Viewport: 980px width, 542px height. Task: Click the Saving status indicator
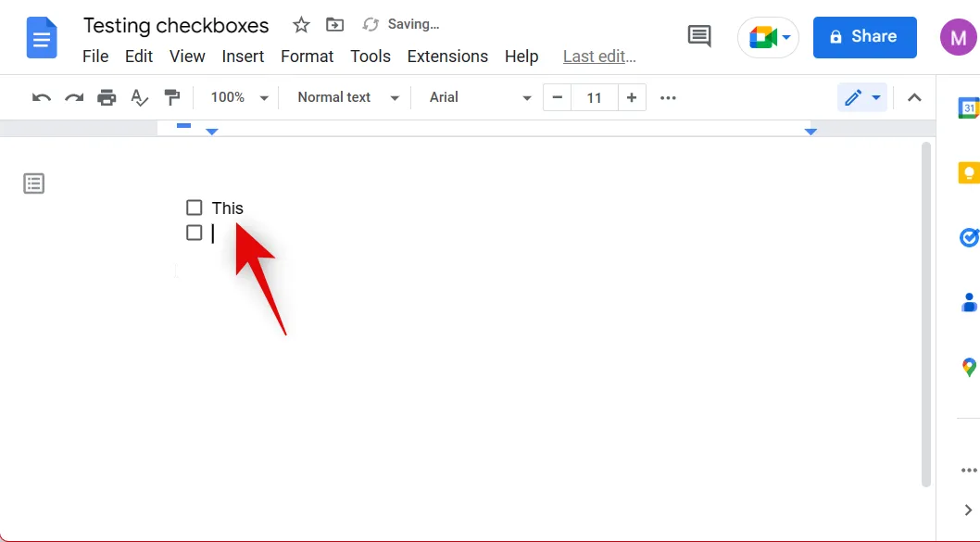(x=401, y=24)
